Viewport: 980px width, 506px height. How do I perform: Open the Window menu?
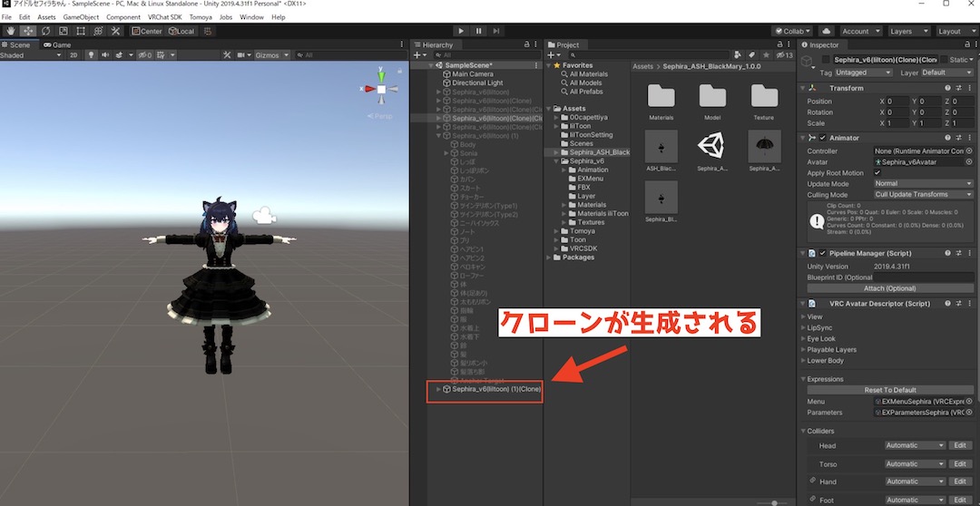(252, 17)
